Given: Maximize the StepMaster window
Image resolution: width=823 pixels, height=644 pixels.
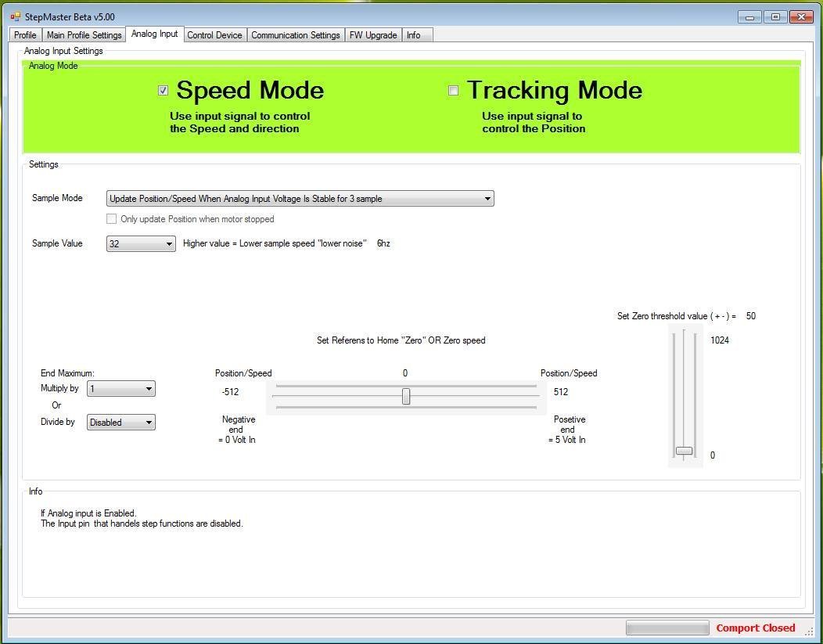Looking at the screenshot, I should click(775, 16).
